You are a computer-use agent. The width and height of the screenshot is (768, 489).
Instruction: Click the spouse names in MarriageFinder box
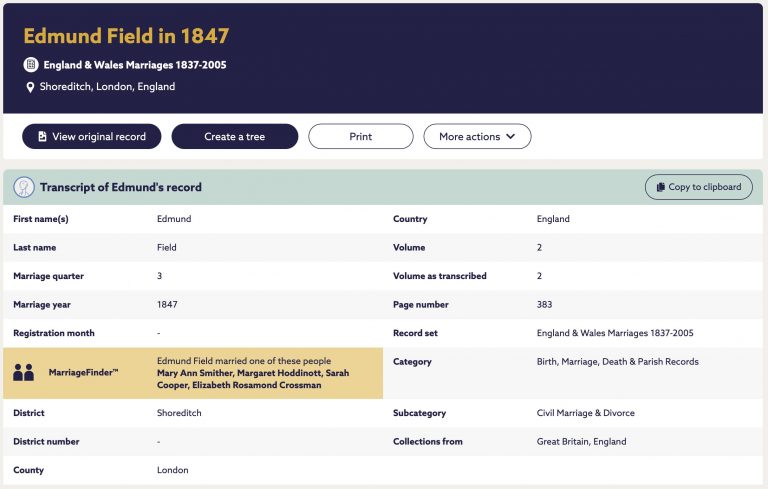[x=253, y=379]
